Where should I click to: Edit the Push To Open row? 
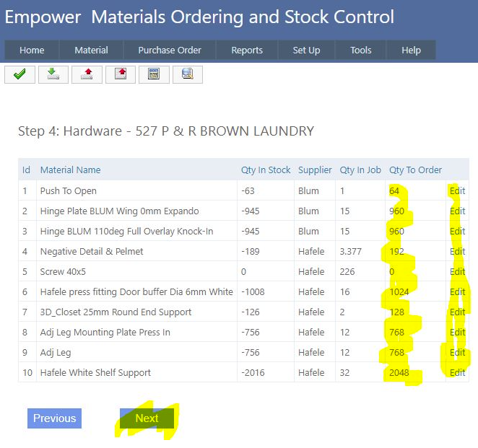[x=457, y=191]
